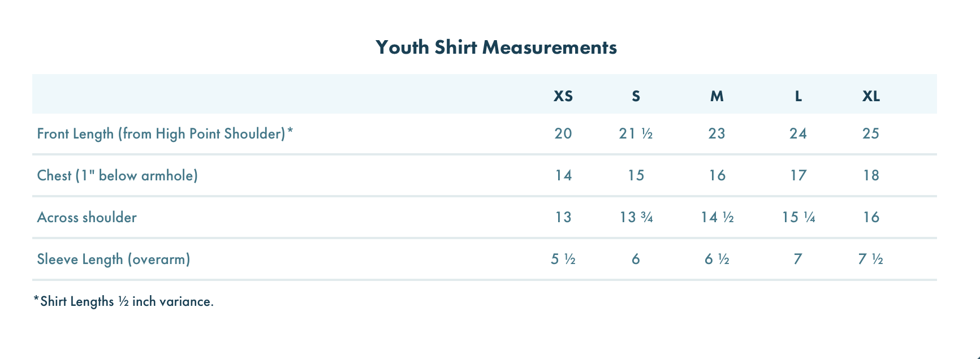
Task: Click the 7 ½ sleeve length value
Action: [x=871, y=259]
